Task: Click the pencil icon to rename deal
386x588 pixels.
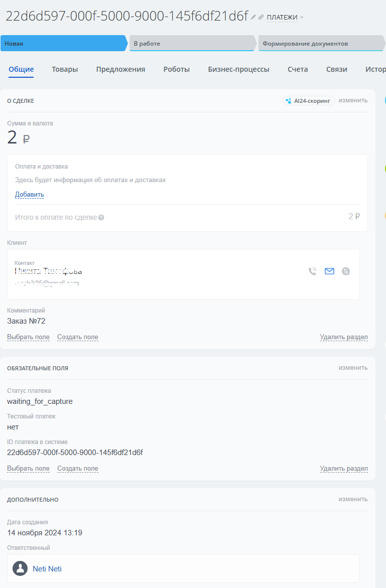Action: pos(253,17)
